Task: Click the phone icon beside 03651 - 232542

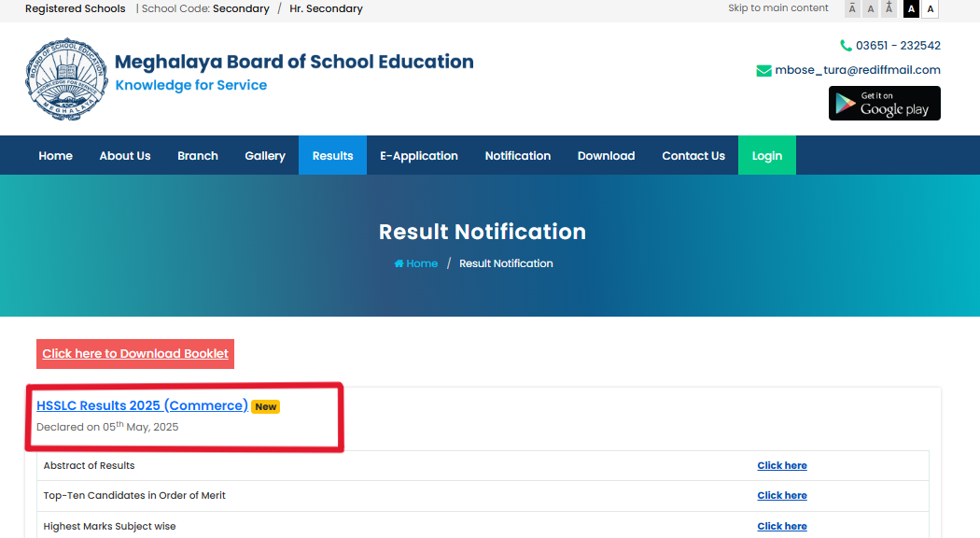Action: coord(845,45)
